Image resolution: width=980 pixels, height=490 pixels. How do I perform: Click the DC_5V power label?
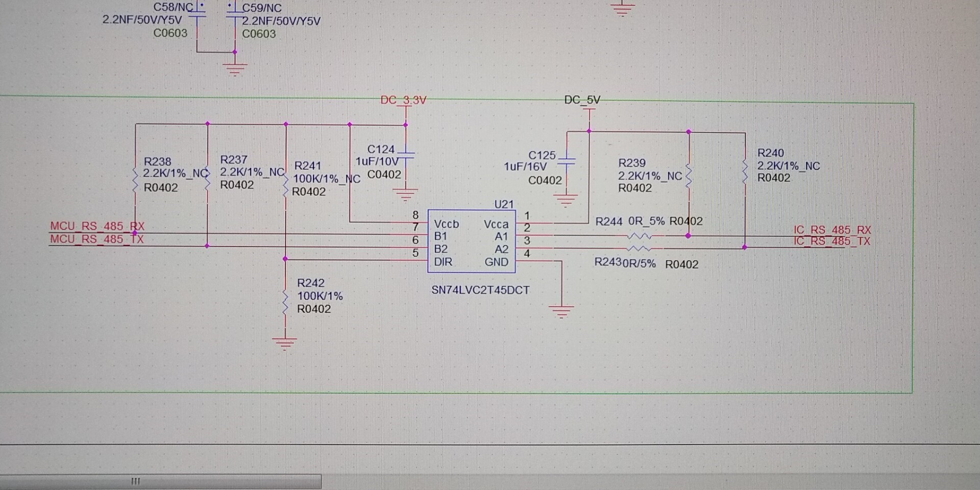pos(582,100)
